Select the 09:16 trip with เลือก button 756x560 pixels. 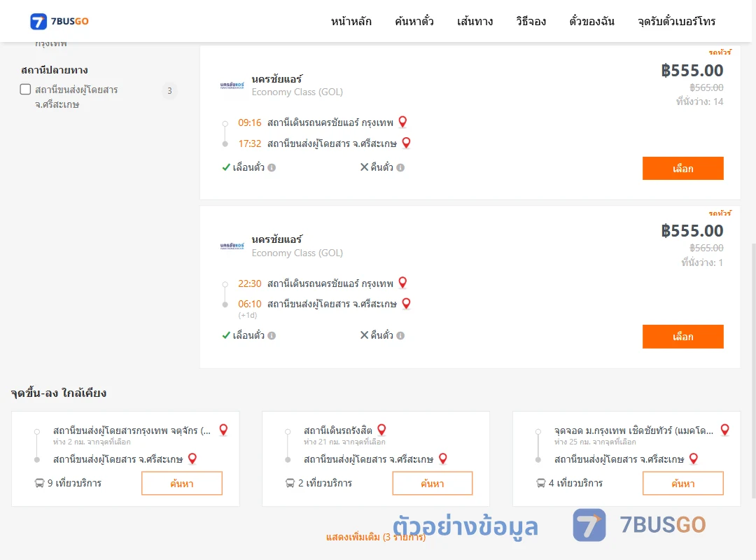tap(682, 168)
